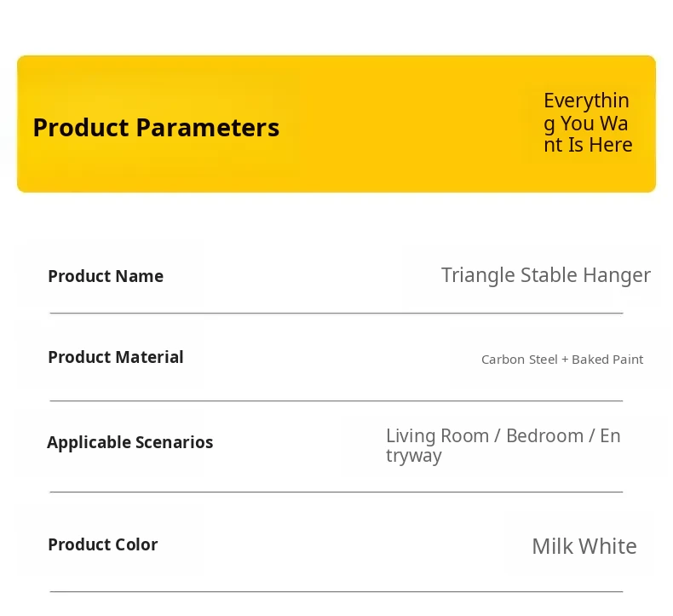
Task: Click the Milk White color value
Action: click(584, 546)
